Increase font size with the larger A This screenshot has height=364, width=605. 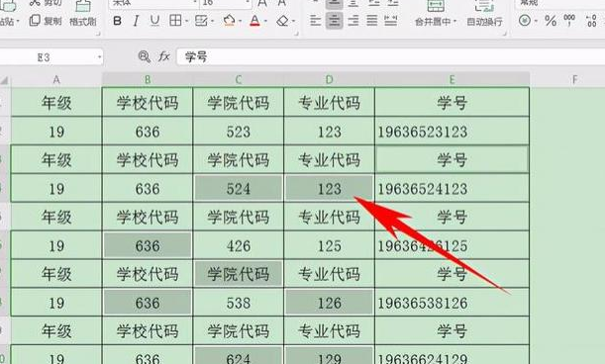[x=262, y=3]
